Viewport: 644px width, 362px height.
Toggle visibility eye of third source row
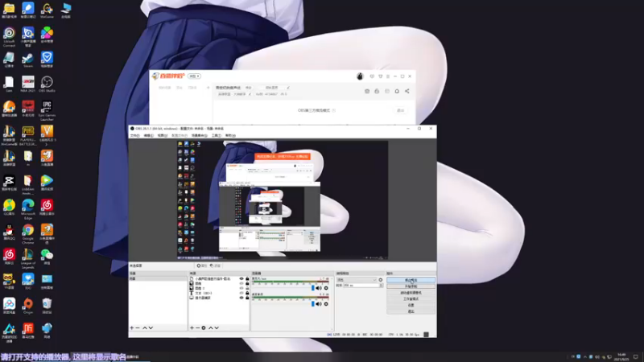[242, 288]
